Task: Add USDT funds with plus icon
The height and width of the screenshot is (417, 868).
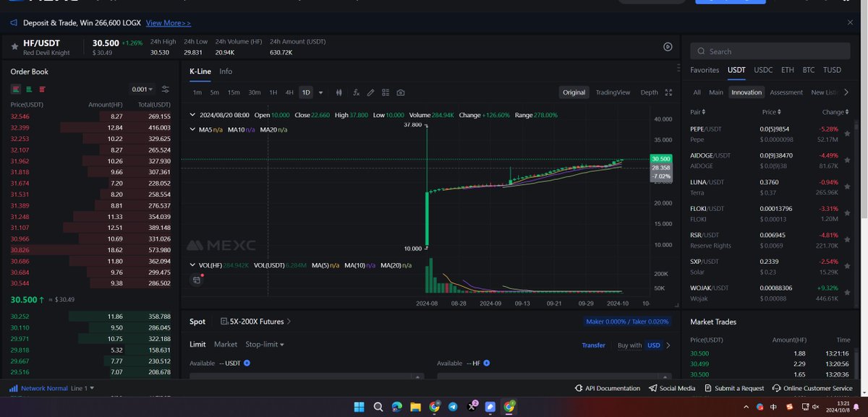Action: [x=247, y=363]
